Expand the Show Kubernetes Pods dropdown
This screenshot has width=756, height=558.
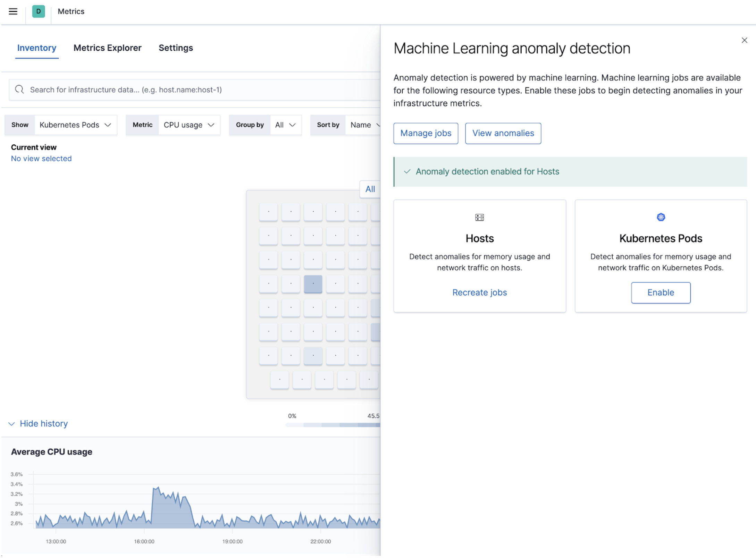coord(75,124)
